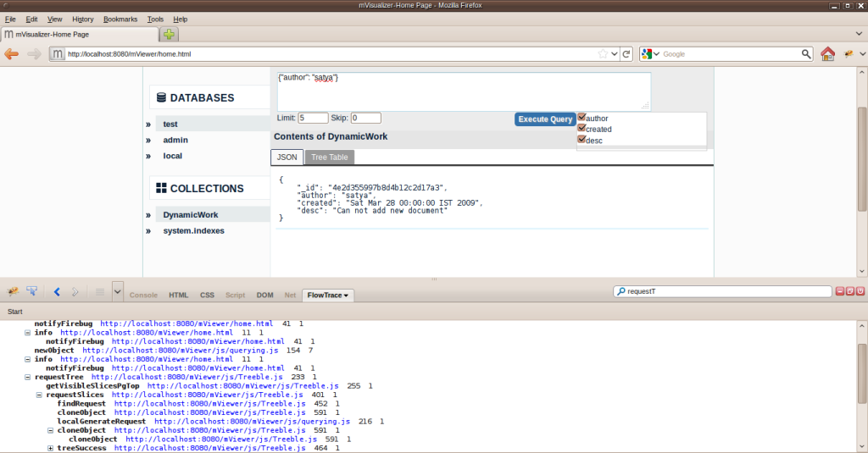Click the Firebug panel forward arrow
868x453 pixels.
[75, 291]
